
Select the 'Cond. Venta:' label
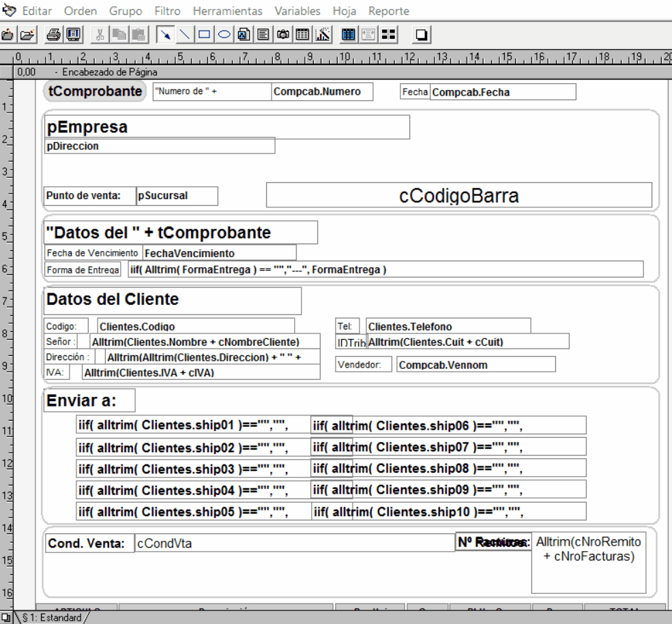point(90,543)
